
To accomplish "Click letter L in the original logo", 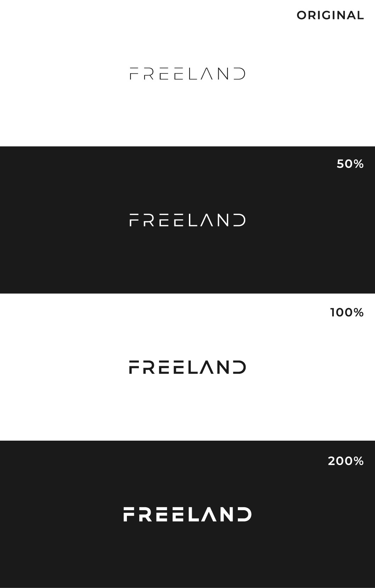I will point(193,74).
